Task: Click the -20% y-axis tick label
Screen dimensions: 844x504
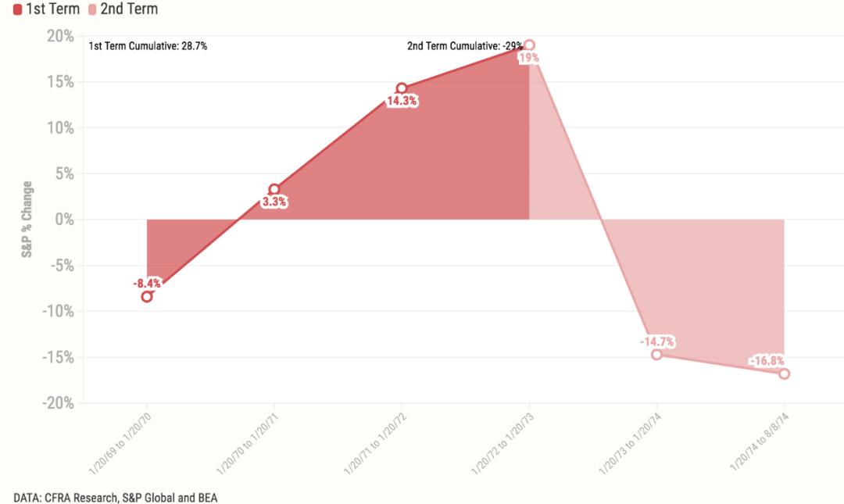Action: pyautogui.click(x=57, y=403)
